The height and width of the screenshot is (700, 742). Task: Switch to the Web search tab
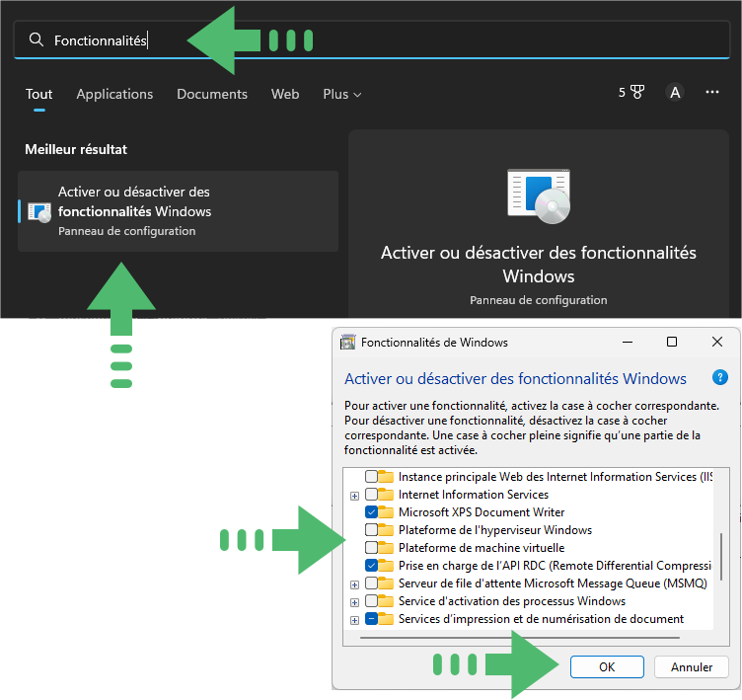click(x=285, y=94)
